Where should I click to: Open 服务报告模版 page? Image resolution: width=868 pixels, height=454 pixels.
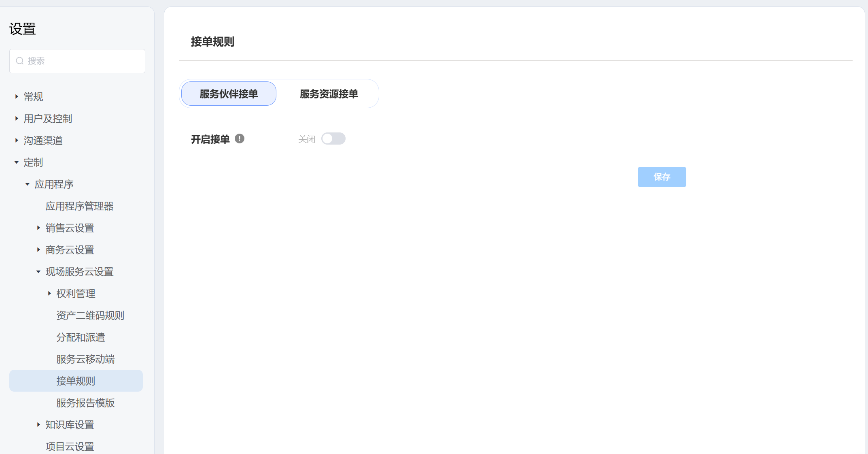click(85, 403)
